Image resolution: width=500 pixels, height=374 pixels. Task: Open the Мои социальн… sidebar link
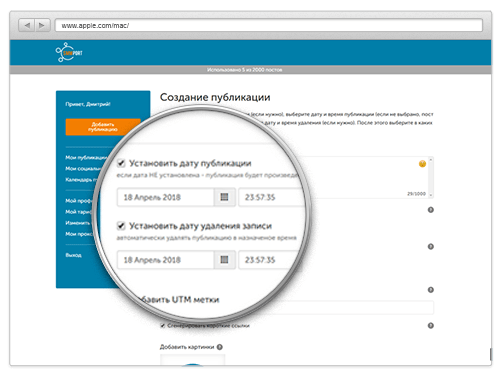pyautogui.click(x=83, y=169)
